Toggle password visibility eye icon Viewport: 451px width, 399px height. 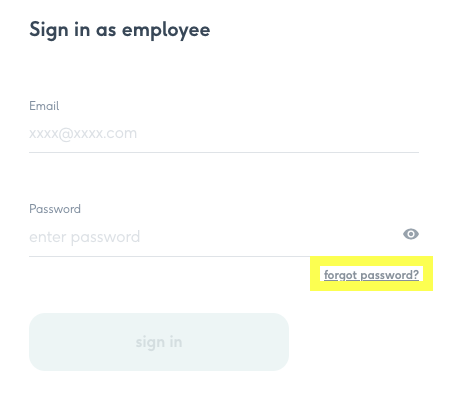tap(411, 234)
